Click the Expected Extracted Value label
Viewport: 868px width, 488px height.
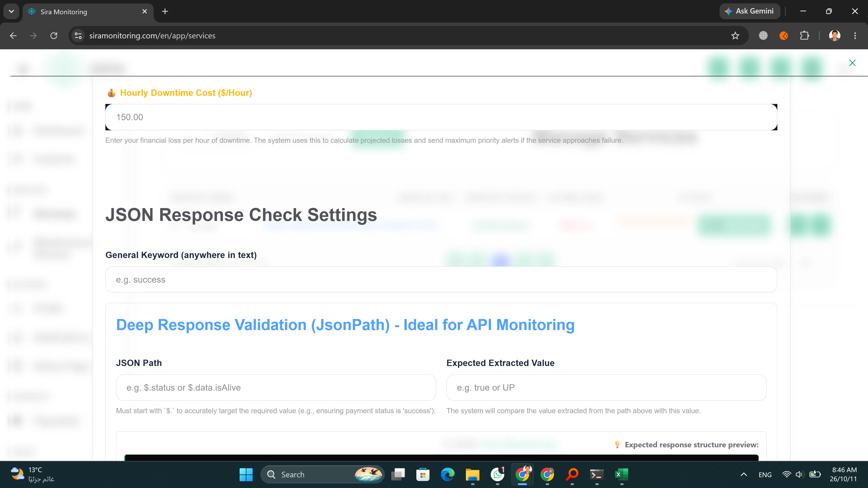[500, 363]
